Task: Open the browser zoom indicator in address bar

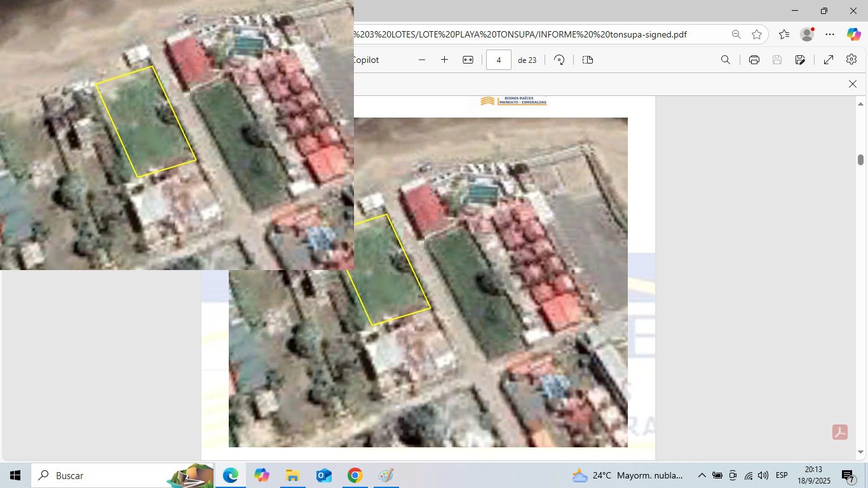Action: point(736,34)
